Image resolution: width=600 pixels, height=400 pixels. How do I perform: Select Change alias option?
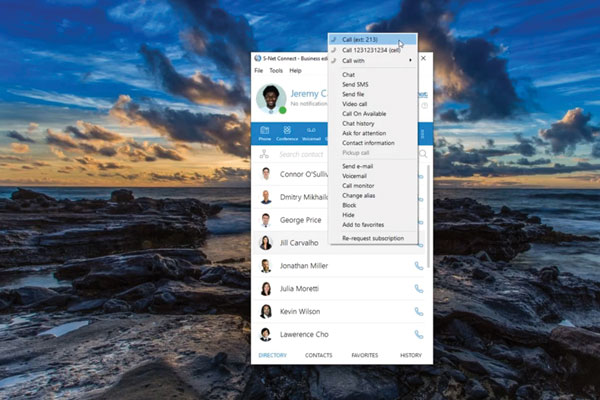359,196
